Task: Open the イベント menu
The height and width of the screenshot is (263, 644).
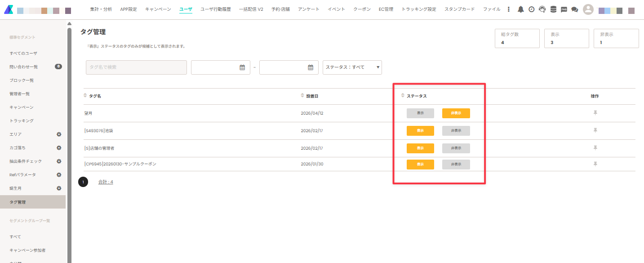Action: tap(337, 9)
